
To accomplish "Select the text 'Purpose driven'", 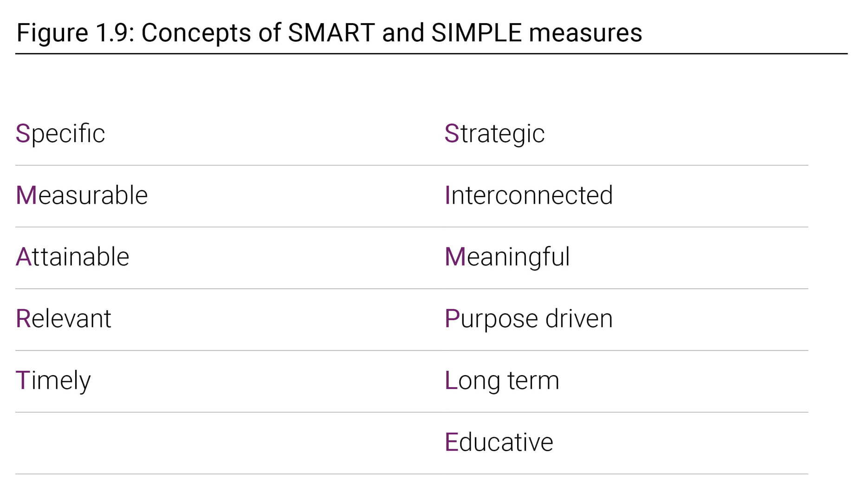I will point(529,319).
